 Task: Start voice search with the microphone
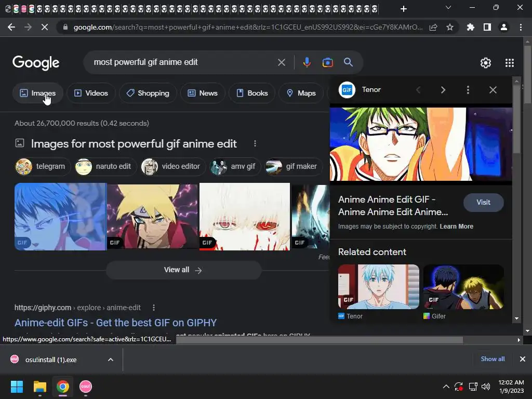coord(307,62)
